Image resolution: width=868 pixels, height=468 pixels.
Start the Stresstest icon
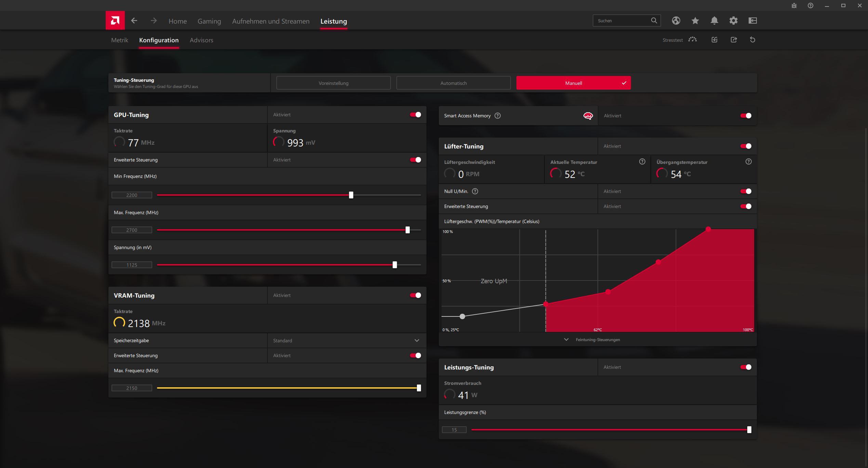[692, 40]
